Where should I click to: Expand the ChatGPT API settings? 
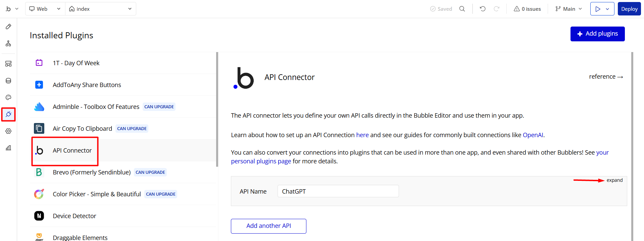[x=614, y=180]
